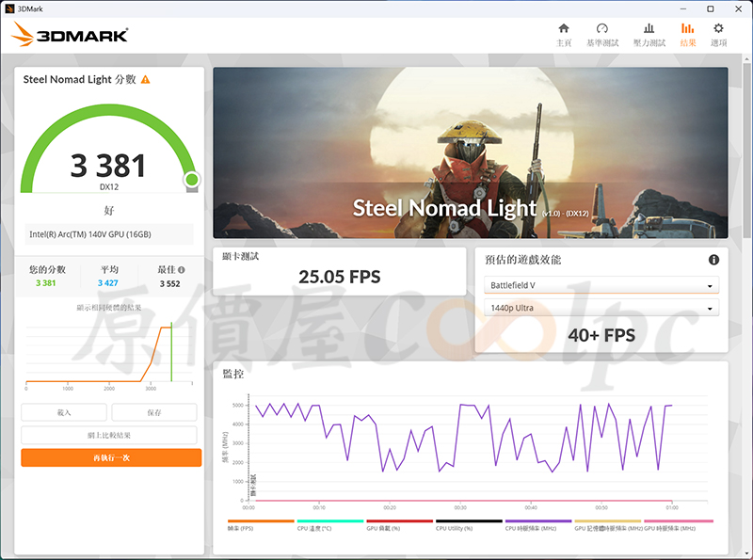Click the 40+ FPS estimated performance value
Viewport: 753px width, 560px height.
[601, 335]
